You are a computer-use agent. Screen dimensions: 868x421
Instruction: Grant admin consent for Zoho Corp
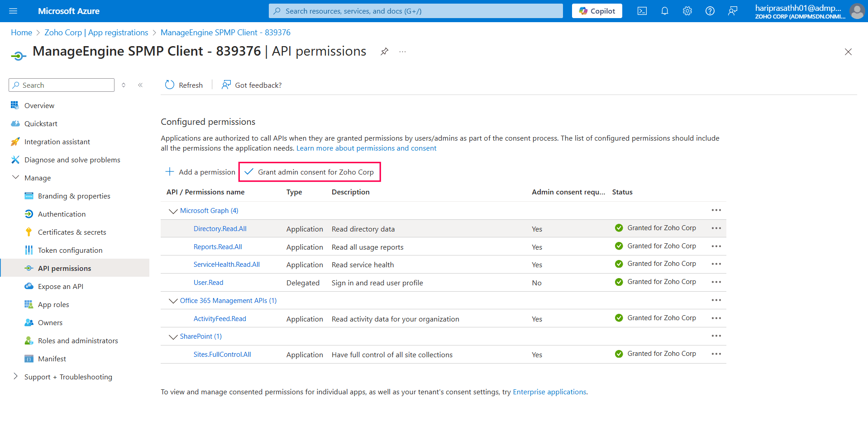(x=310, y=172)
